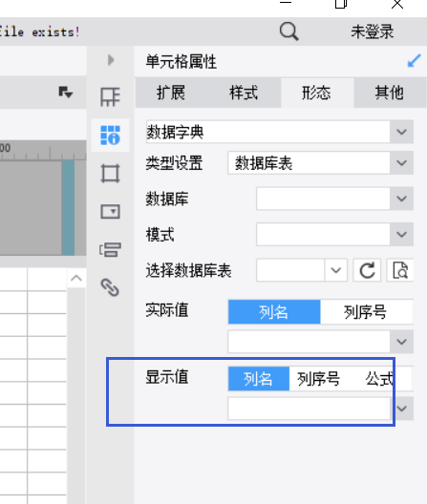The image size is (427, 504).
Task: Switch to the 其他 tab
Action: click(x=390, y=93)
